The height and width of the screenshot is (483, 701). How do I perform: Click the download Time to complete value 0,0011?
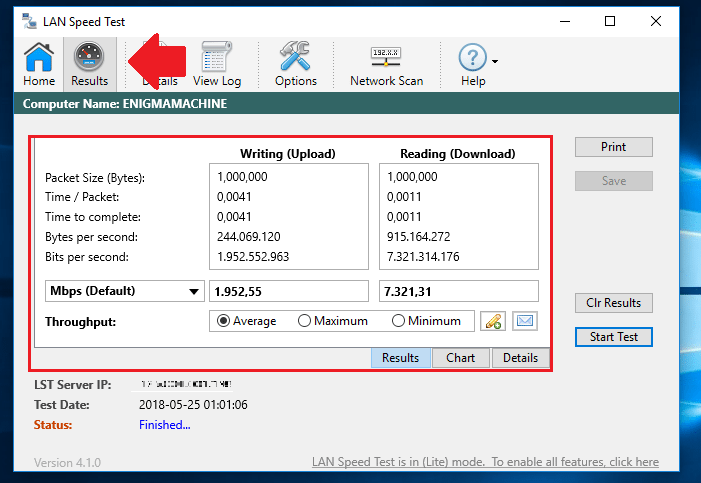(x=404, y=217)
